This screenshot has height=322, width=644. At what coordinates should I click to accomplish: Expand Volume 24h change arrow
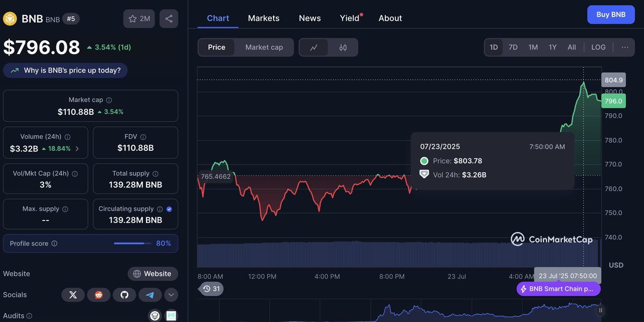(x=77, y=149)
